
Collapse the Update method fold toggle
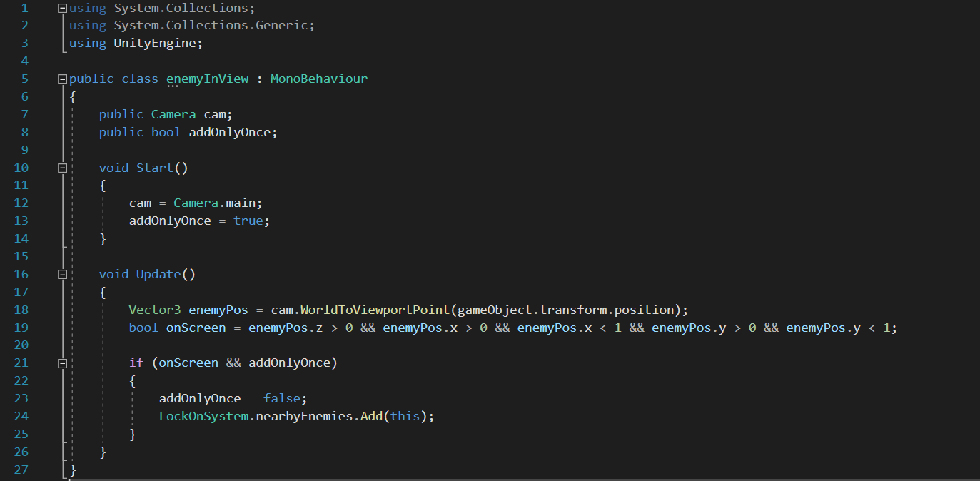click(63, 275)
